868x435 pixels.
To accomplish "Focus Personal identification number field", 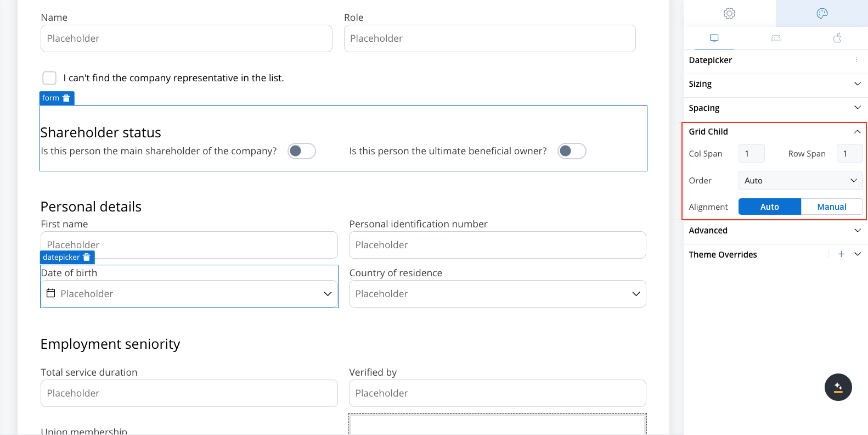I will pyautogui.click(x=498, y=245).
